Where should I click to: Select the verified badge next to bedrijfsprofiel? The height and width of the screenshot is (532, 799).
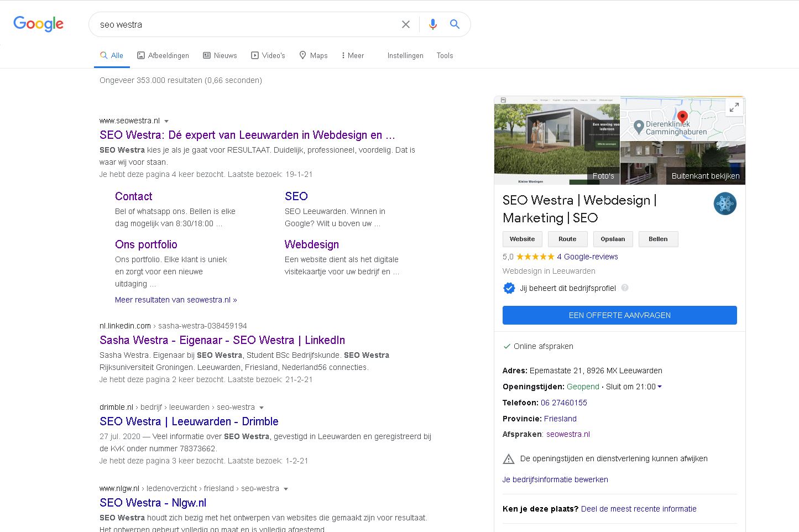click(x=509, y=288)
